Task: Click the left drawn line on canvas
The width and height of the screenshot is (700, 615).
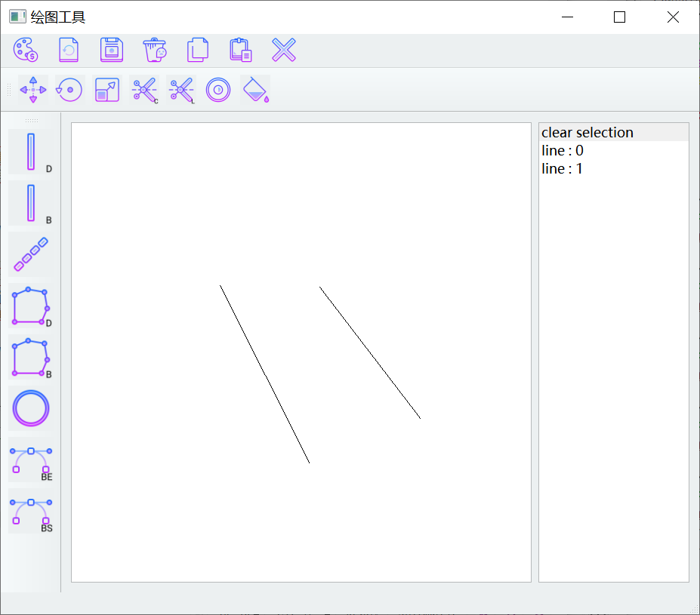Action: click(x=265, y=374)
